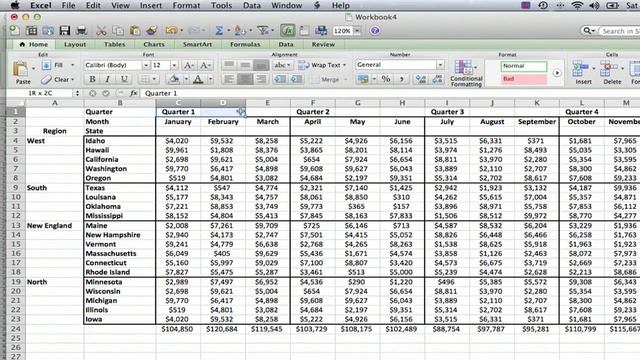Open the Review ribbon tab
Viewport: 640px width, 360px height.
click(323, 44)
